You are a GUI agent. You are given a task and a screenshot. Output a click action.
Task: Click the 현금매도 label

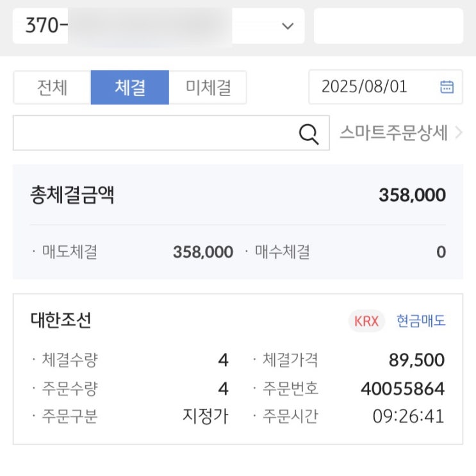pyautogui.click(x=421, y=321)
